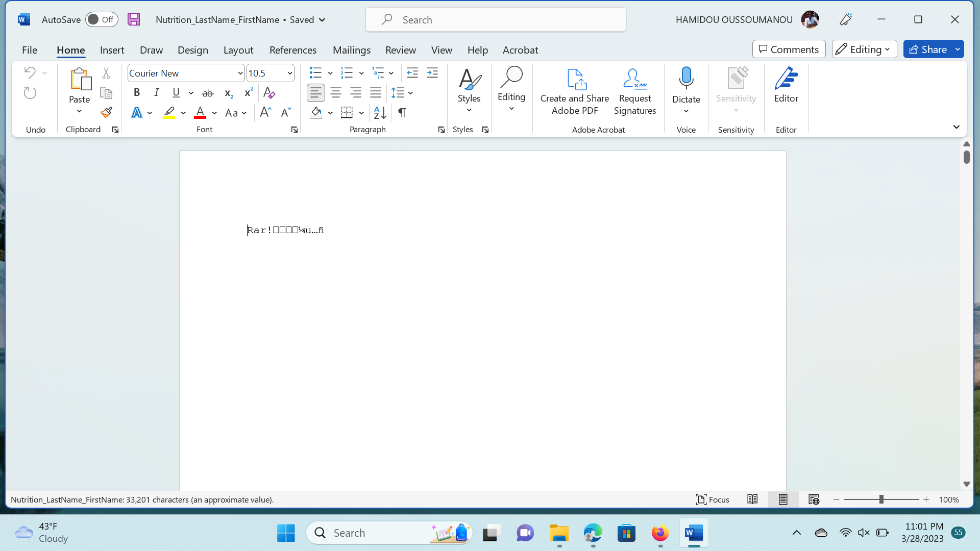Click the Format Painter brush icon

pos(106,112)
